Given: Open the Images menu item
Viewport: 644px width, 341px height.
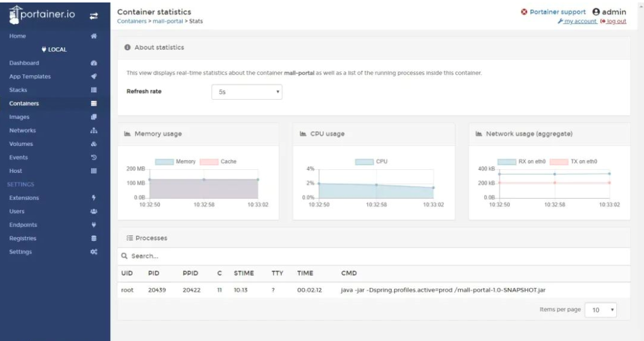Looking at the screenshot, I should pos(20,116).
